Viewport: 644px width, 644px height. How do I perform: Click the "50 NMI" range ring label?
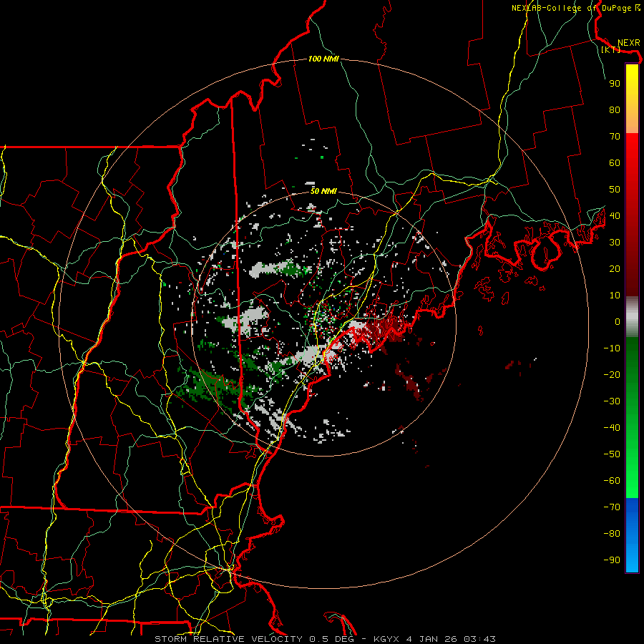tap(323, 191)
